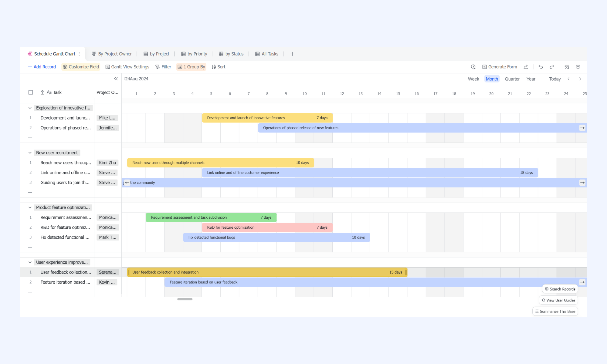The width and height of the screenshot is (607, 364).
Task: Collapse the task list panel with double chevron
Action: pos(116,79)
